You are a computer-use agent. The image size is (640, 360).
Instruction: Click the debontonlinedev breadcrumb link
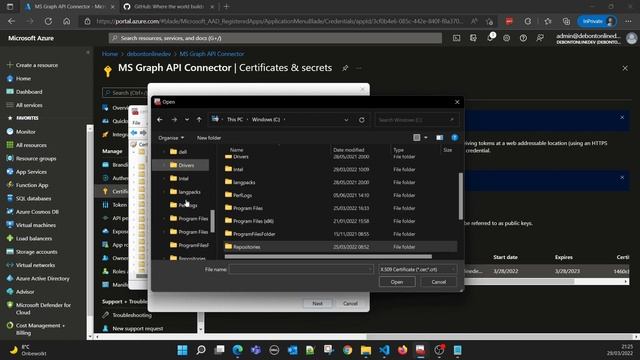pyautogui.click(x=149, y=54)
